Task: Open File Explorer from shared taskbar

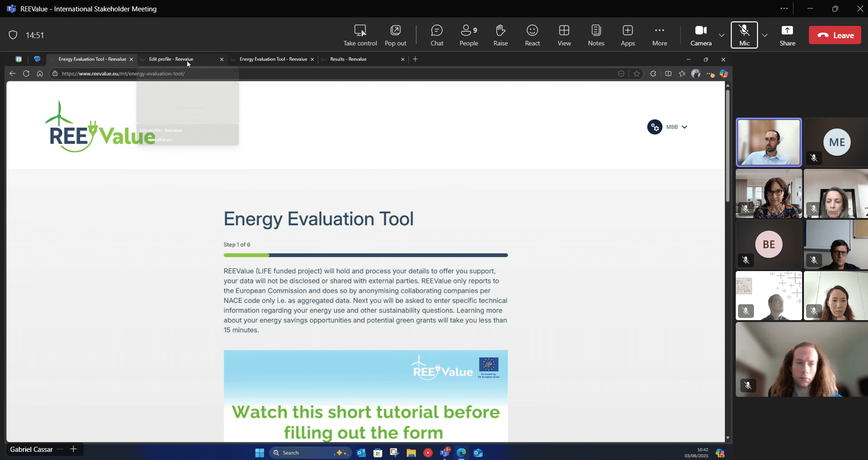Action: (x=411, y=453)
